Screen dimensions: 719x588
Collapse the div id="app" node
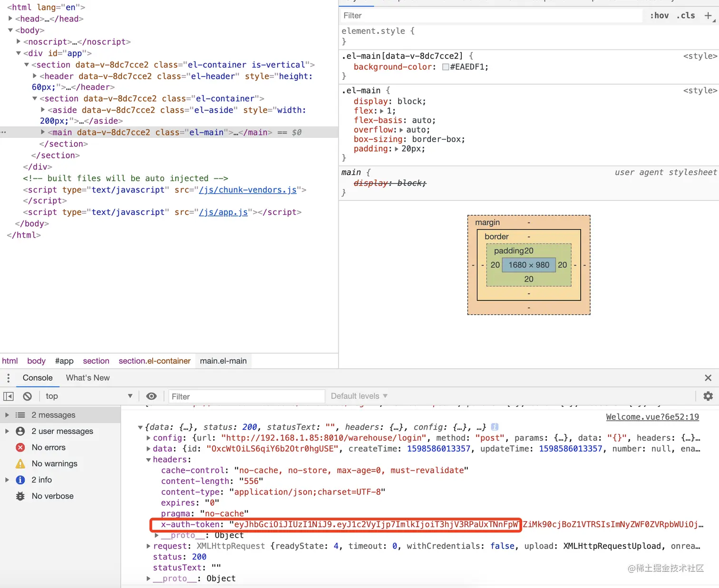(x=19, y=53)
